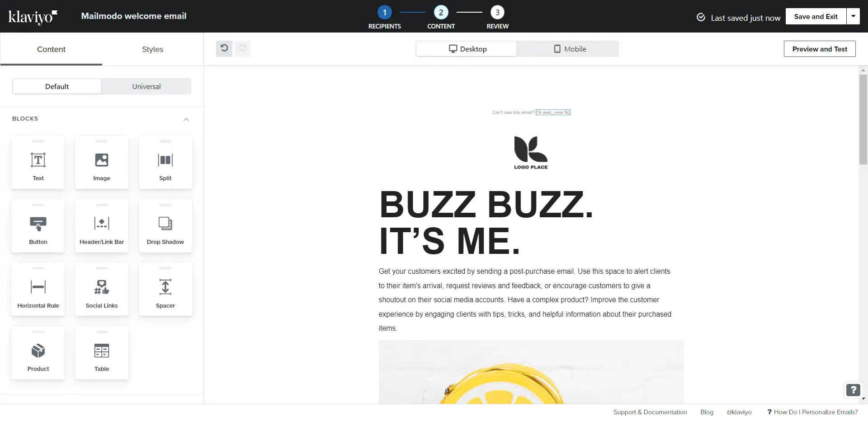
Task: Select the Table block icon
Action: point(101,351)
